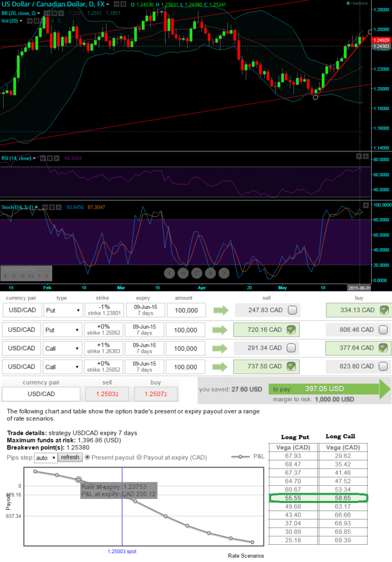Click the red 1.24929 price label
Viewport: 392px width, 562px height.
[x=381, y=40]
